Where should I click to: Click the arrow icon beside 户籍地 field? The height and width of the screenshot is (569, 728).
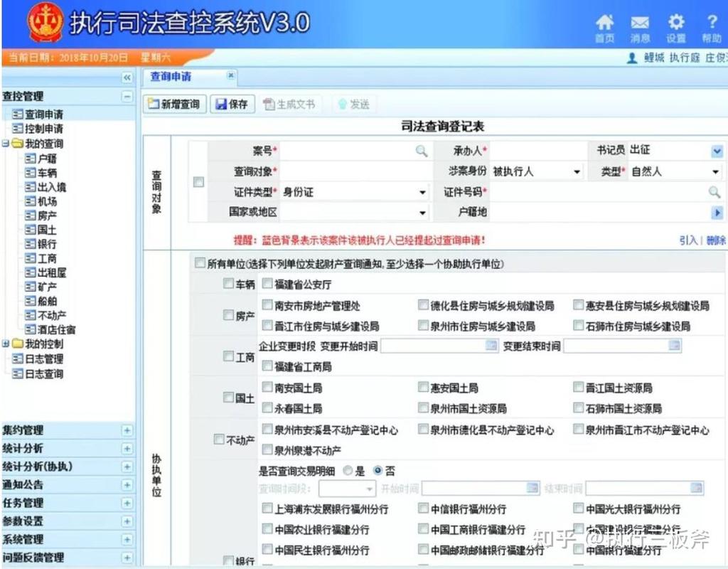point(717,213)
